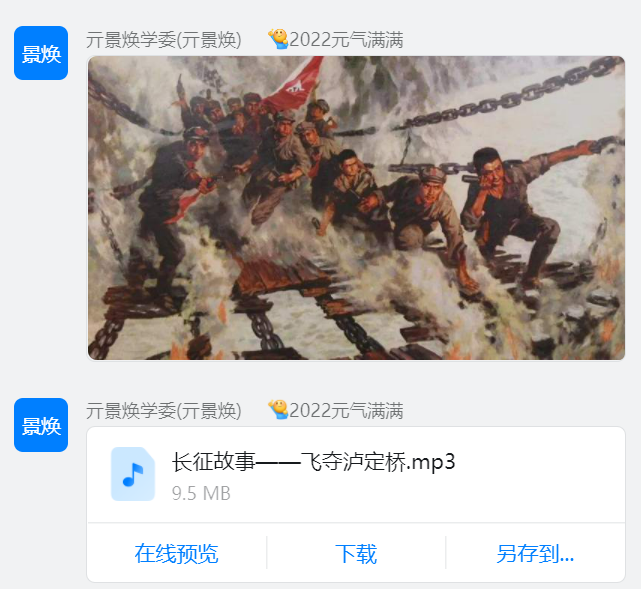Image resolution: width=641 pixels, height=589 pixels.
Task: Open the 景焕 avatar beside the painting message
Action: click(41, 53)
